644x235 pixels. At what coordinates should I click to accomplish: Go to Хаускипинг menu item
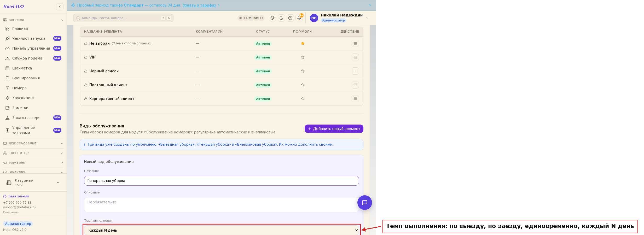(23, 98)
